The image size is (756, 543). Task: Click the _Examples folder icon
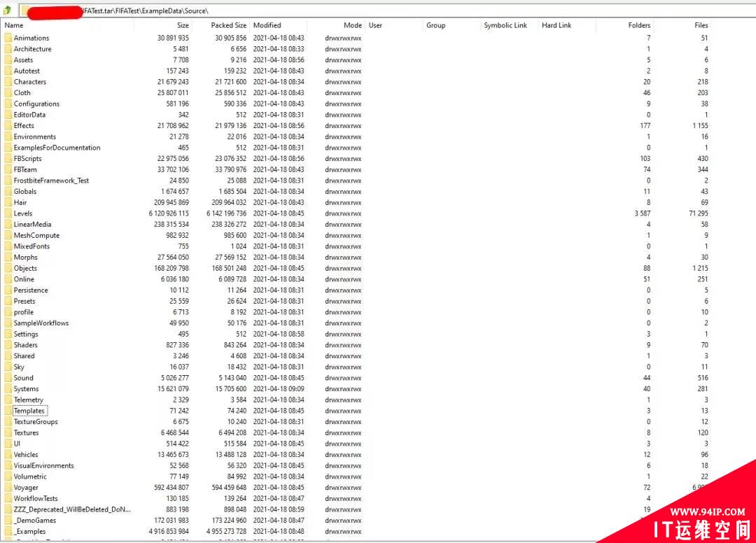coord(8,532)
